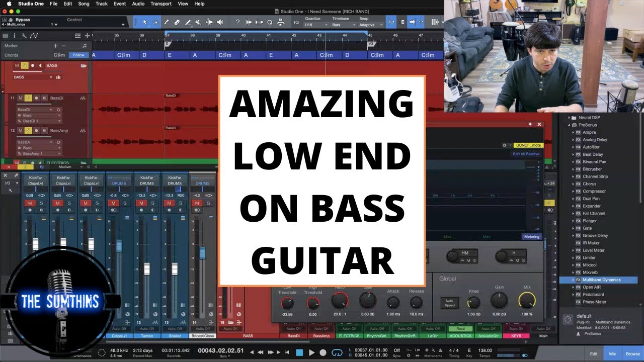Screen dimensions: 644x362
Task: Switch to the Browse tab
Action: pos(632,354)
